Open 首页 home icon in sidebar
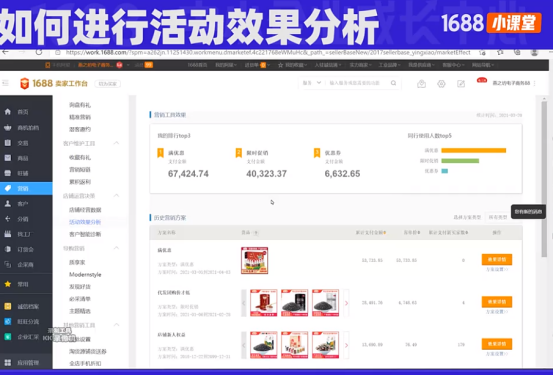The width and height of the screenshot is (553, 376). 8,112
